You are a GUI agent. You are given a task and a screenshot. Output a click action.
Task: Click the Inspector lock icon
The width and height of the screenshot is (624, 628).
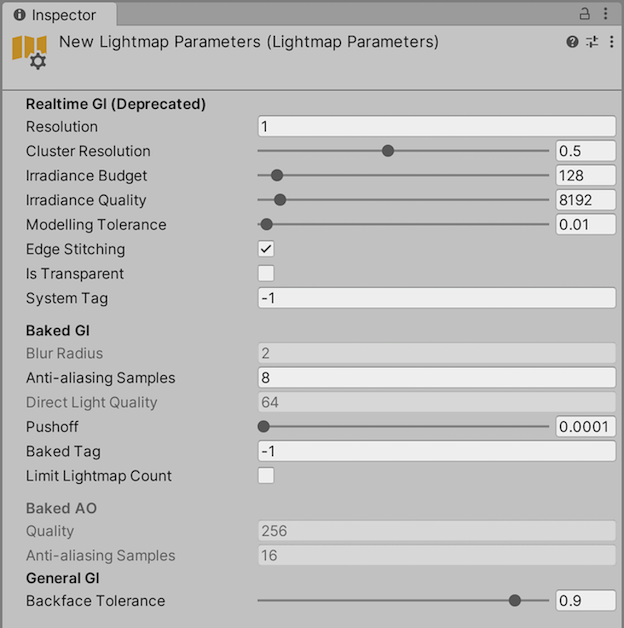[585, 14]
